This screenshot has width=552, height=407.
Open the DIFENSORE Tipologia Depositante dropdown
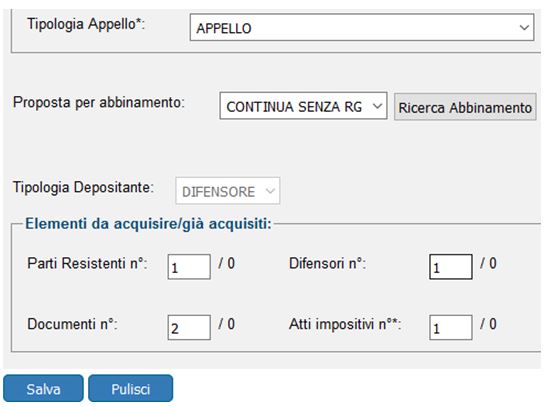(228, 191)
